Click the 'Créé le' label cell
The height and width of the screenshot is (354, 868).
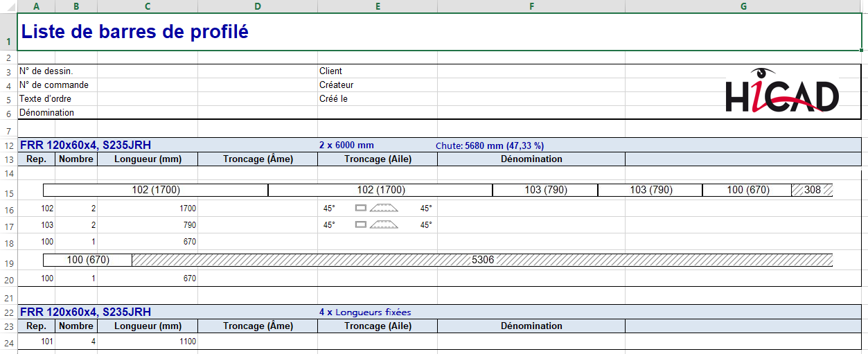point(333,99)
